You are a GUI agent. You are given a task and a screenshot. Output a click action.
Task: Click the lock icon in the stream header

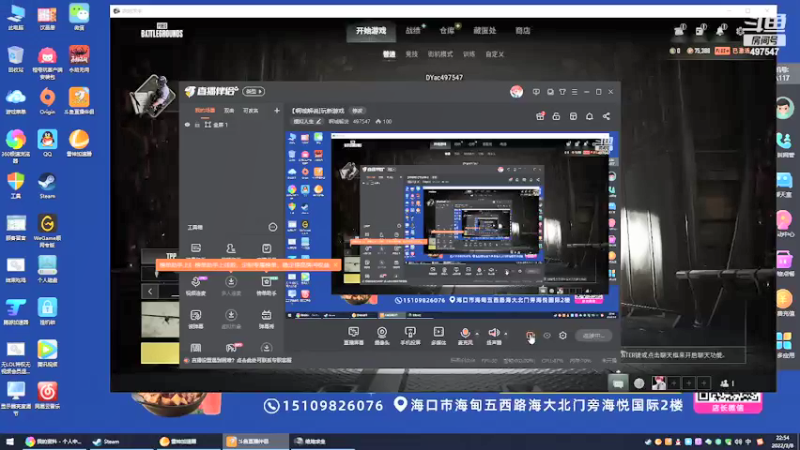(x=556, y=116)
